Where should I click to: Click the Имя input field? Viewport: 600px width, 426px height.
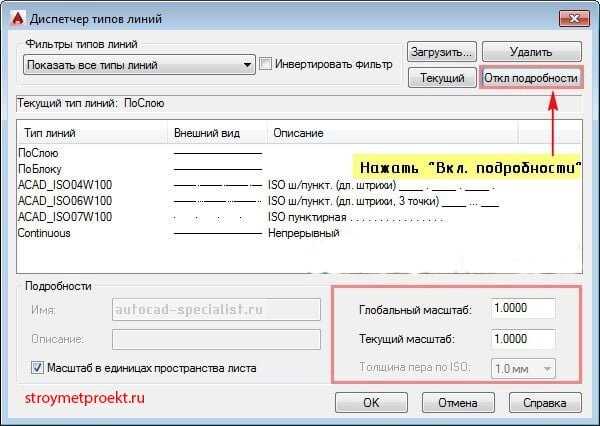click(x=216, y=309)
